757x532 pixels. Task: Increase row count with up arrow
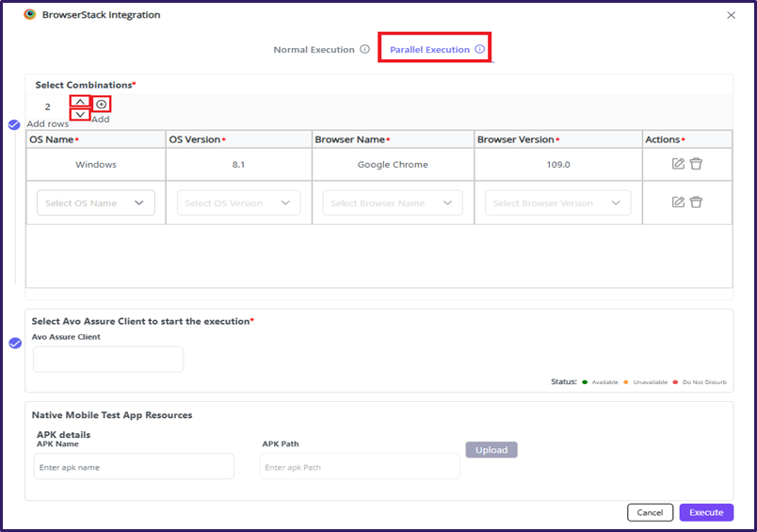click(80, 102)
